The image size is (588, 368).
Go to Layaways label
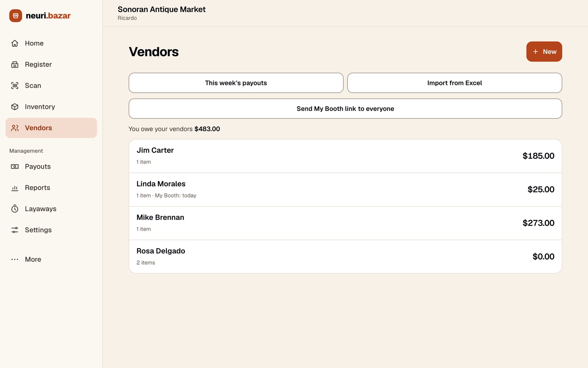click(41, 209)
